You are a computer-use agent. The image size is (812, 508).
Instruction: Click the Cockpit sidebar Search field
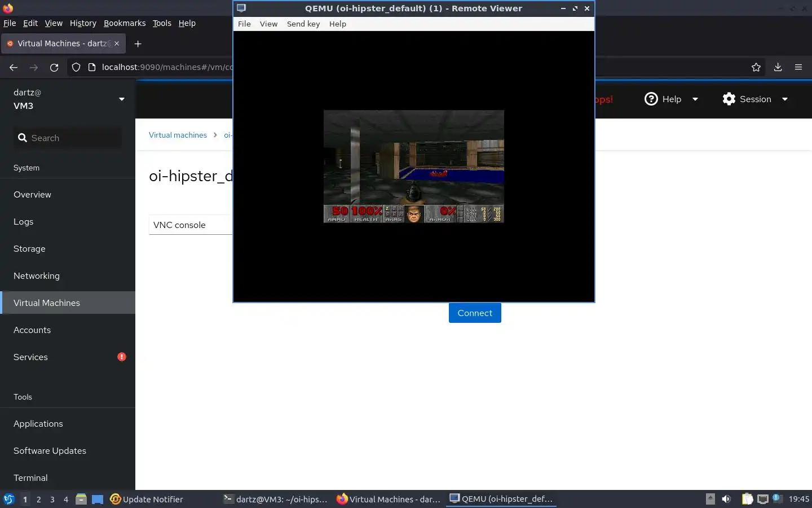(x=68, y=138)
